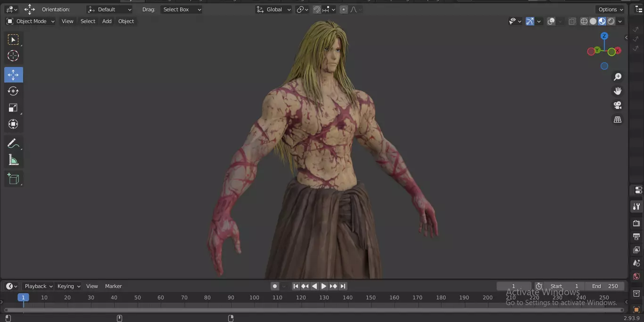The width and height of the screenshot is (644, 322).
Task: Select the Select Box tool
Action: coord(13,40)
